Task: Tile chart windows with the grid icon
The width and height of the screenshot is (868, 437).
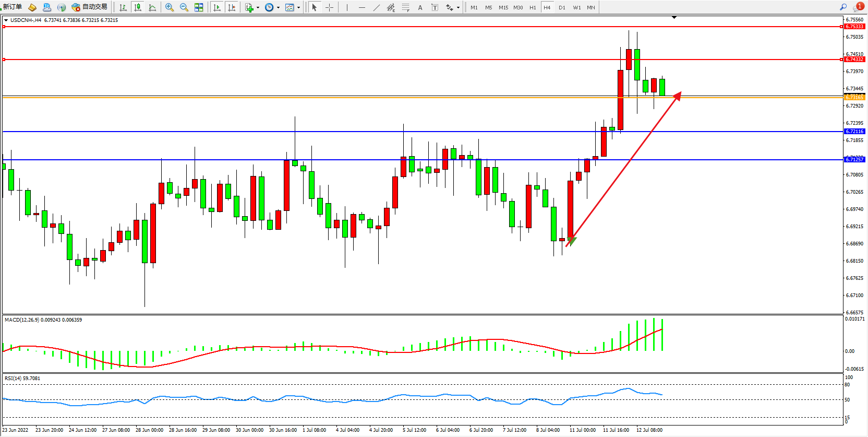Action: [x=199, y=7]
